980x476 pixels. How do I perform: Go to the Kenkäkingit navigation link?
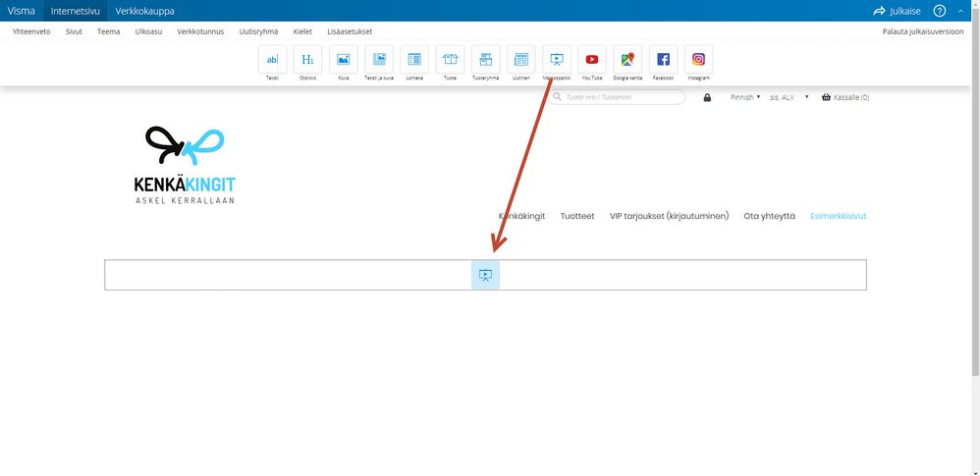[x=521, y=216]
